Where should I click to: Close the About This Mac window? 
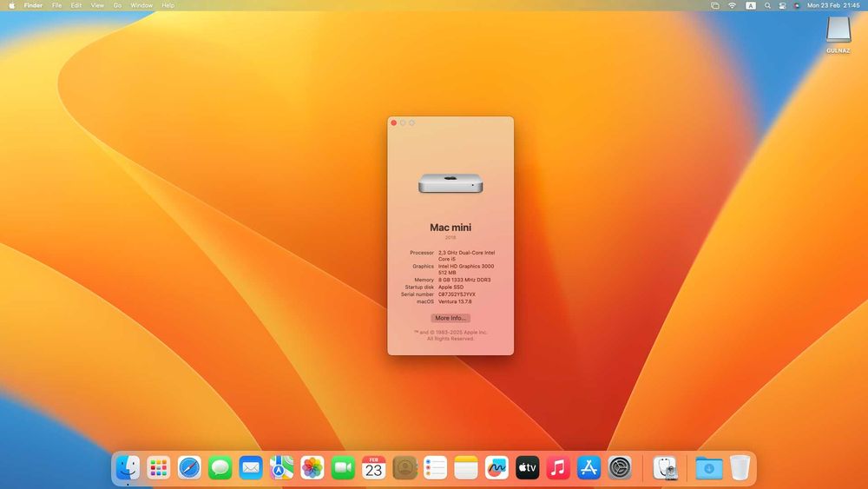pyautogui.click(x=394, y=123)
